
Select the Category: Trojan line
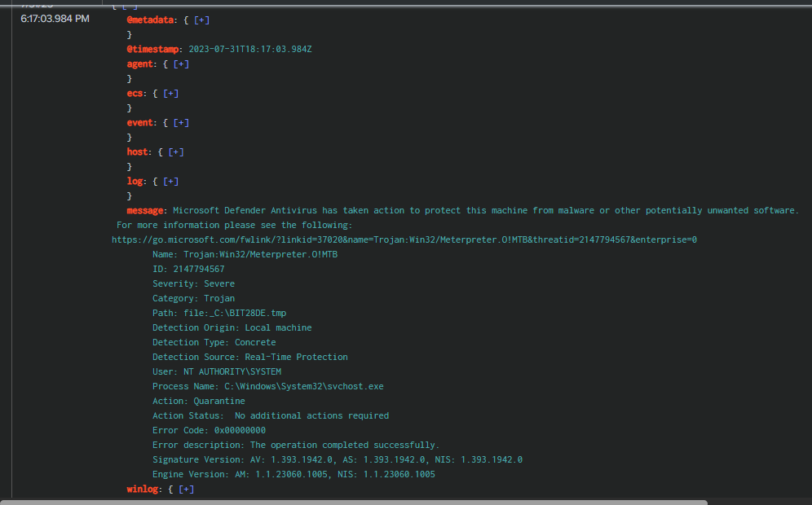[x=194, y=299]
